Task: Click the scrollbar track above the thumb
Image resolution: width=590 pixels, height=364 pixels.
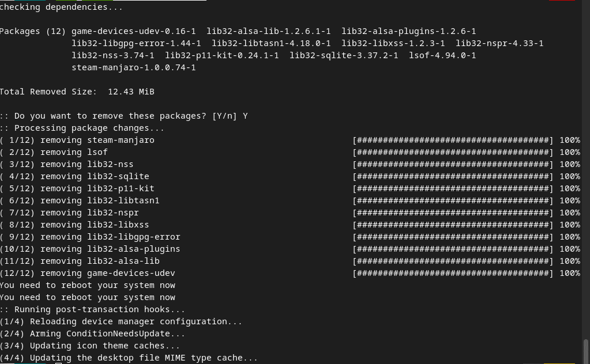Action: coord(586,169)
